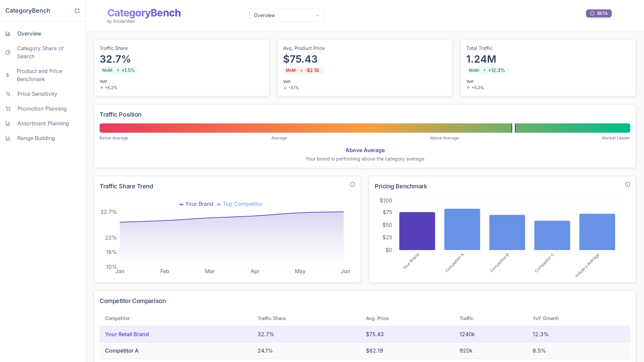Click the Overview bar chart icon in sidebar
Viewport: 644px width, 362px height.
pyautogui.click(x=8, y=34)
